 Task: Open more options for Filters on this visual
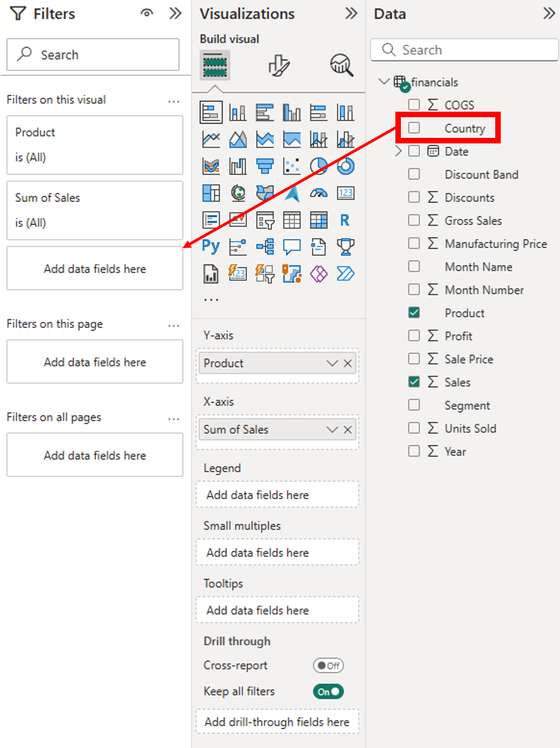click(174, 101)
